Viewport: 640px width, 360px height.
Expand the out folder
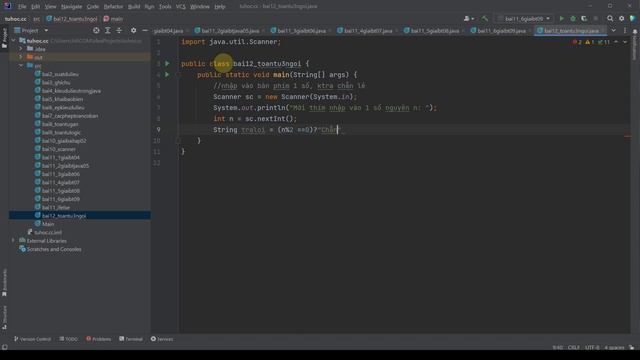pyautogui.click(x=21, y=57)
